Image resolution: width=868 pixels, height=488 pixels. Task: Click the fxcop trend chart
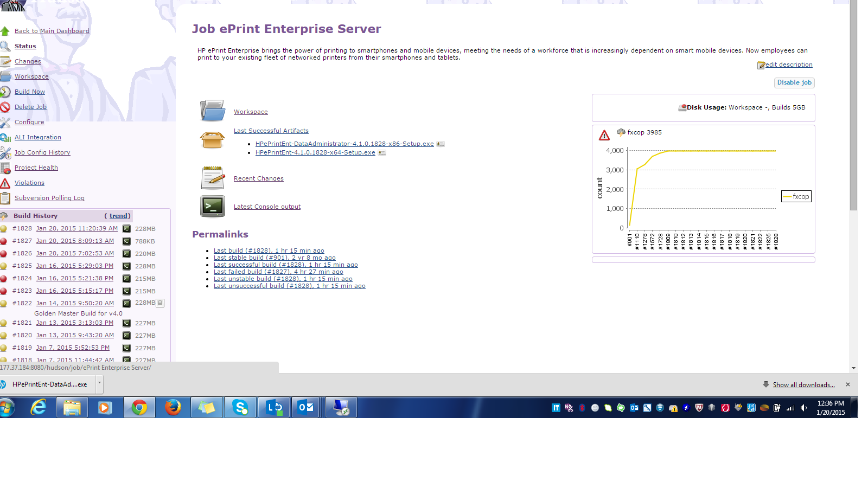(x=703, y=190)
